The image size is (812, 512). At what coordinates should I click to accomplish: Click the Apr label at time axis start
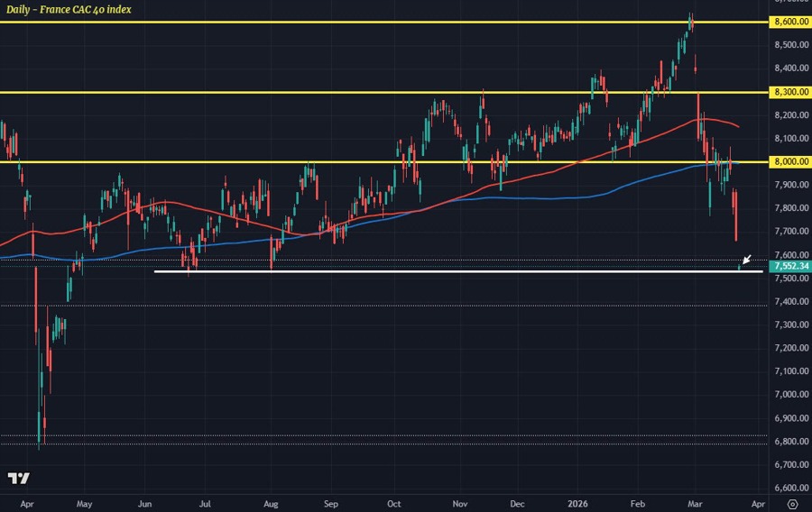coord(27,504)
